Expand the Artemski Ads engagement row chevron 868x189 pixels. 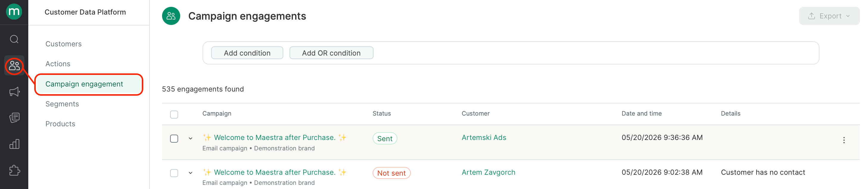tap(191, 138)
